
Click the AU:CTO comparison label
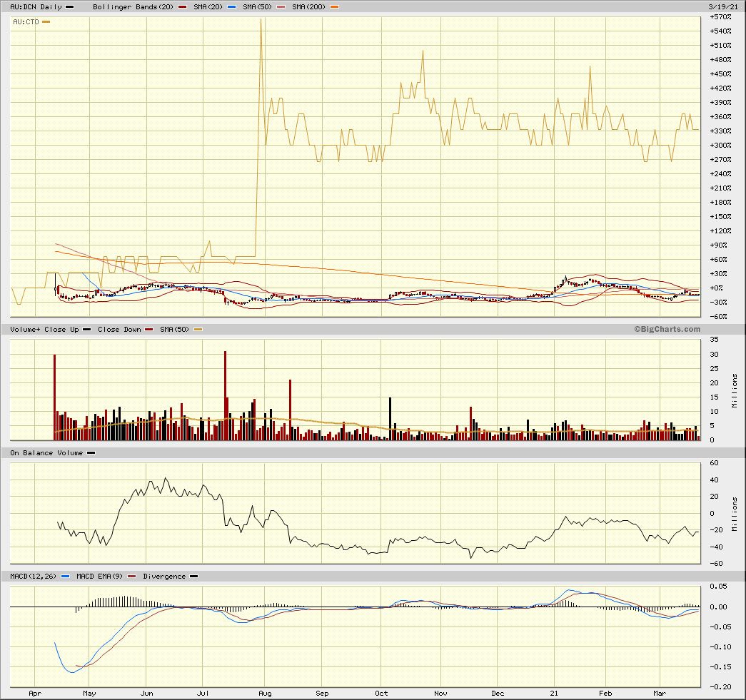26,22
